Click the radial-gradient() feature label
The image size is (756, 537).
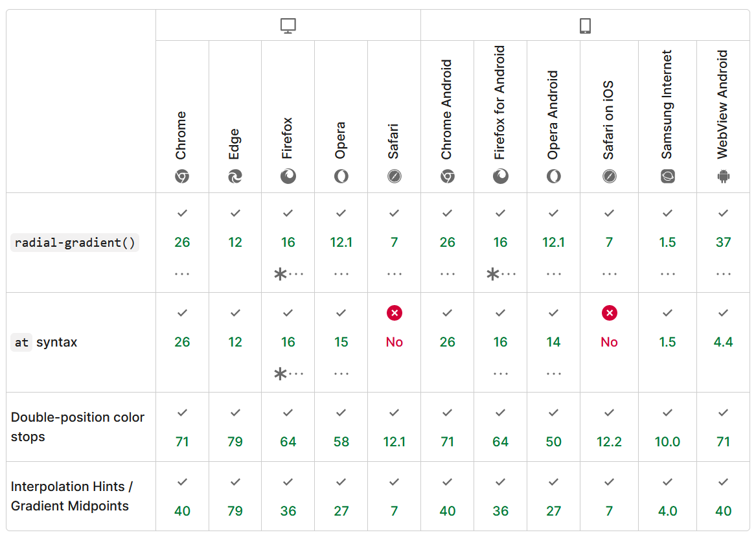75,243
